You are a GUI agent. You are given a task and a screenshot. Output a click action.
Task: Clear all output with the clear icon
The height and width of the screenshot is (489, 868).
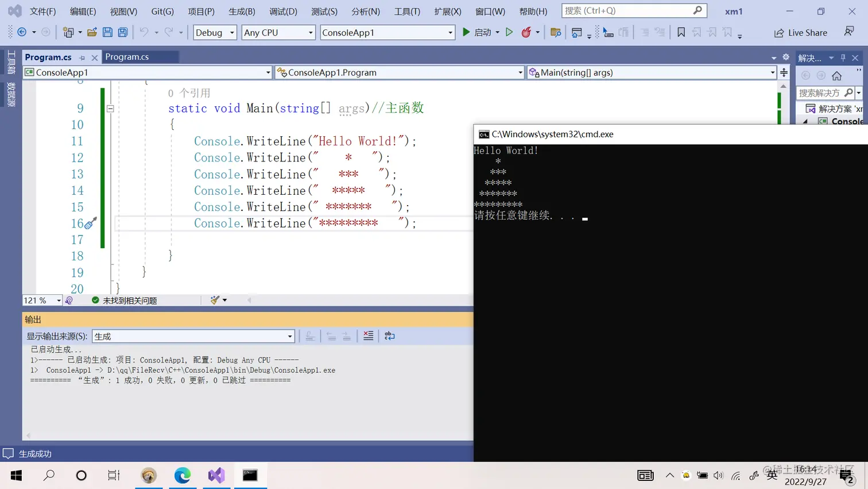coord(369,336)
